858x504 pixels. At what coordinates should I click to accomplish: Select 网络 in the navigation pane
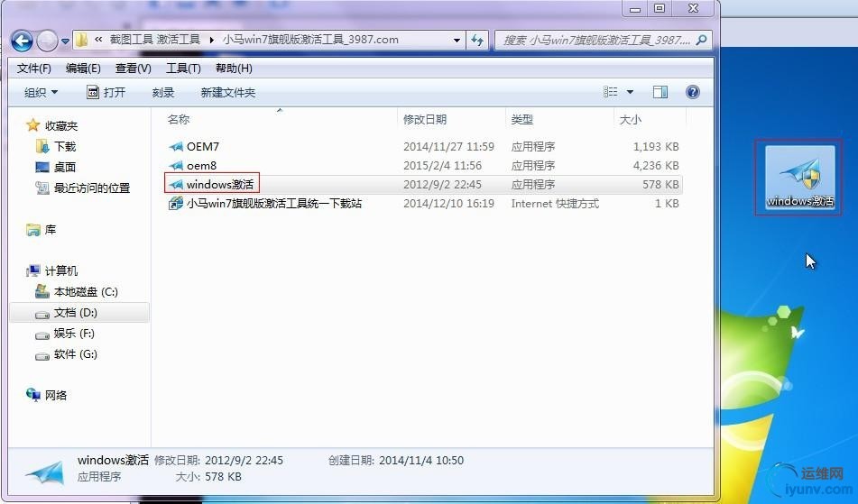tap(56, 395)
